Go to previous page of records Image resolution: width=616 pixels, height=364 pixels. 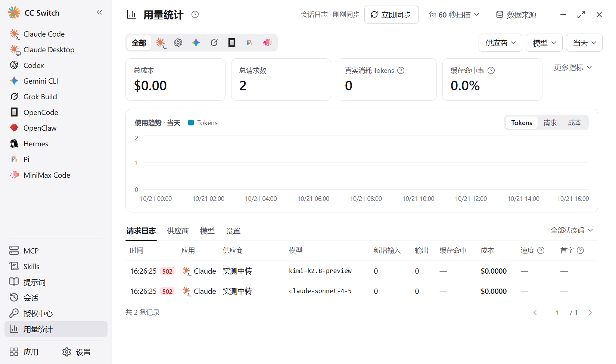pos(535,312)
